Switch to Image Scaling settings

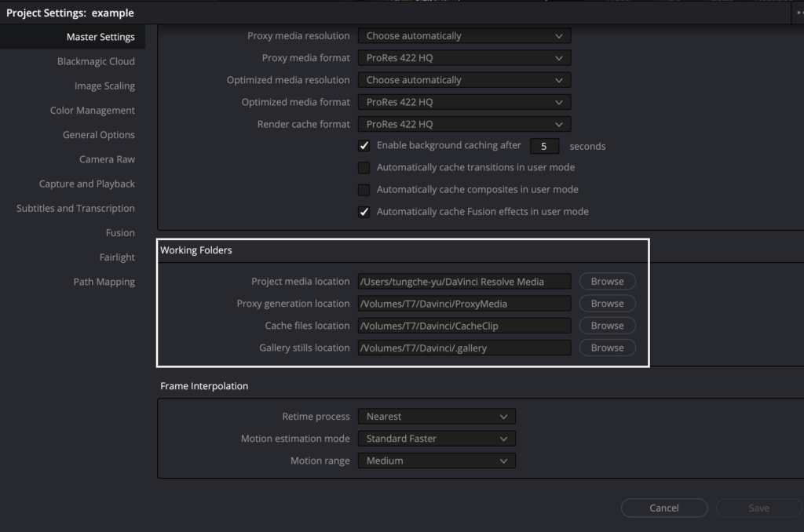click(104, 86)
